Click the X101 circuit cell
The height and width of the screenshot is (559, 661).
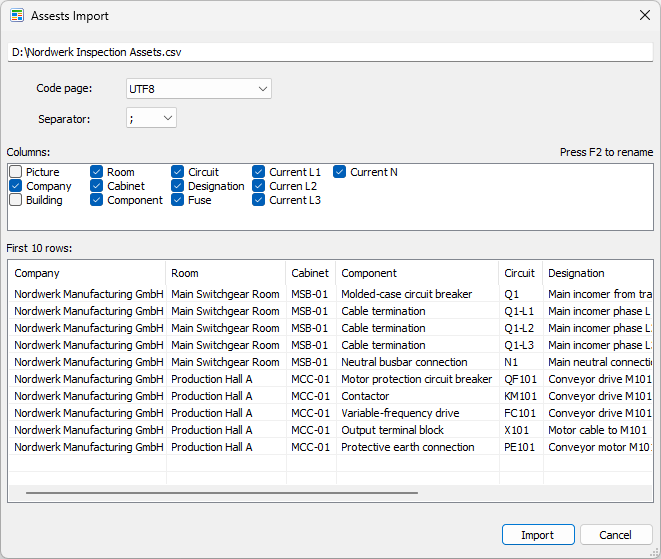point(521,430)
